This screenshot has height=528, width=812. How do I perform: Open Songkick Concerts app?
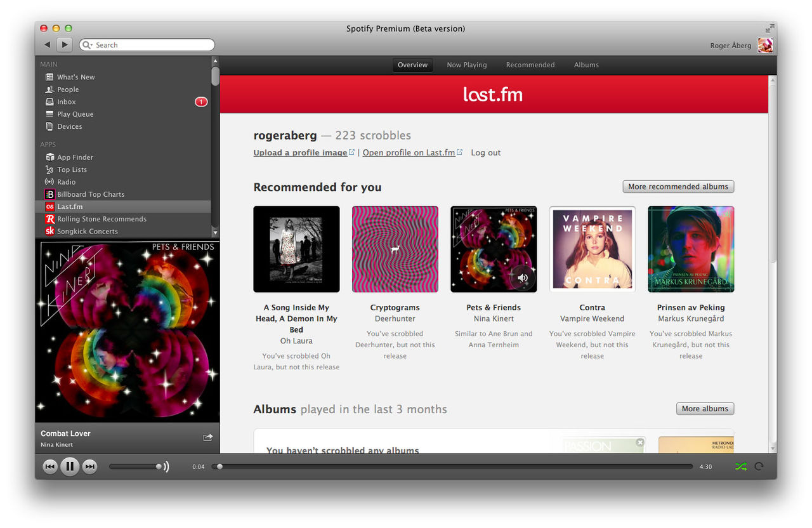click(x=87, y=232)
